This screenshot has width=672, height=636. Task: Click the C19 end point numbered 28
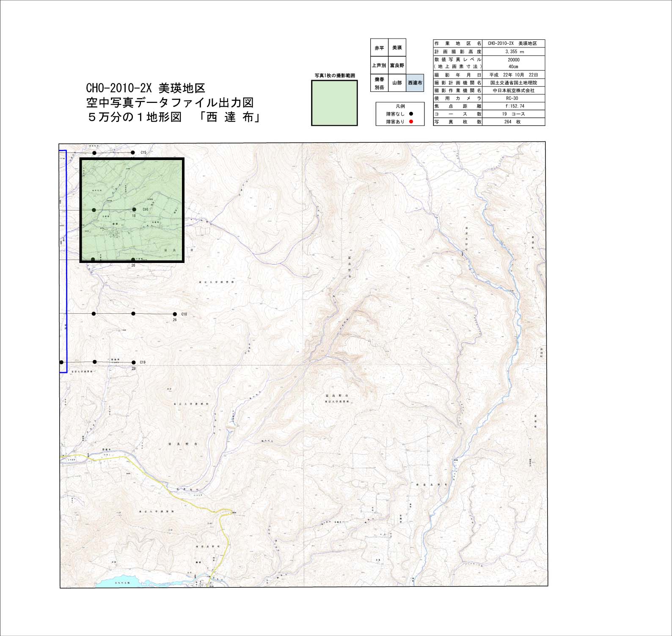tap(134, 362)
